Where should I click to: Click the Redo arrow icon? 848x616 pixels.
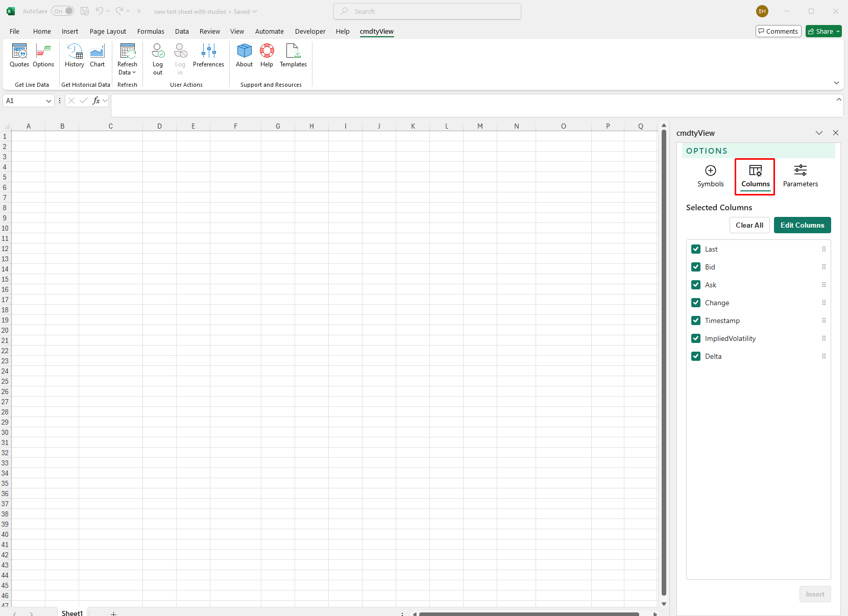coord(119,11)
